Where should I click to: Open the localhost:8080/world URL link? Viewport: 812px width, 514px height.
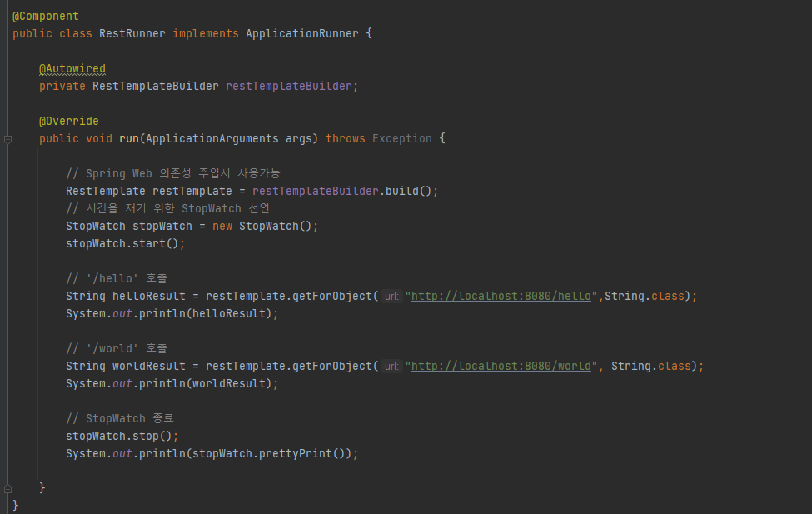[x=501, y=366]
